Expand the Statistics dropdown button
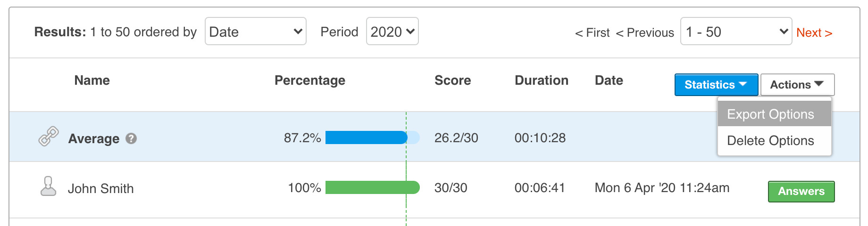Viewport: 868px width, 226px height. [x=716, y=85]
